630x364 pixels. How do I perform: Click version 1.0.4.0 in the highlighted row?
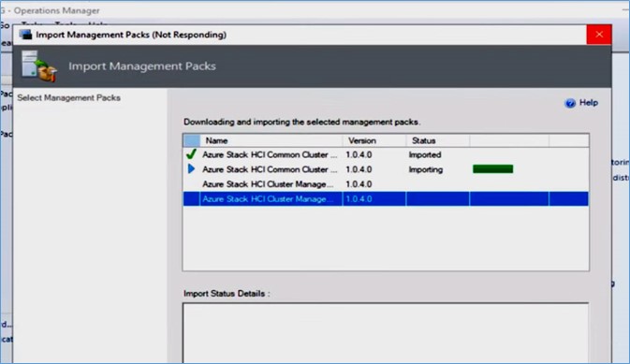click(x=359, y=199)
